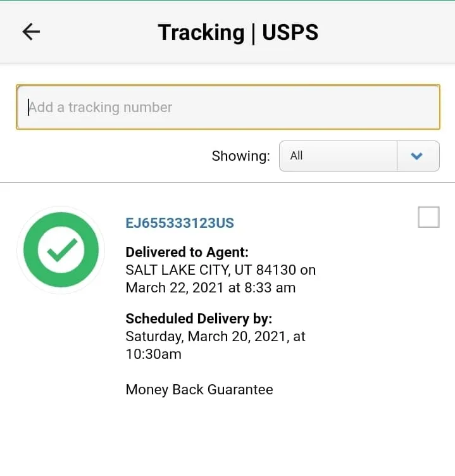Select the checkbox for package EJ655333123US
Viewport: 455px width, 476px height.
tap(428, 217)
